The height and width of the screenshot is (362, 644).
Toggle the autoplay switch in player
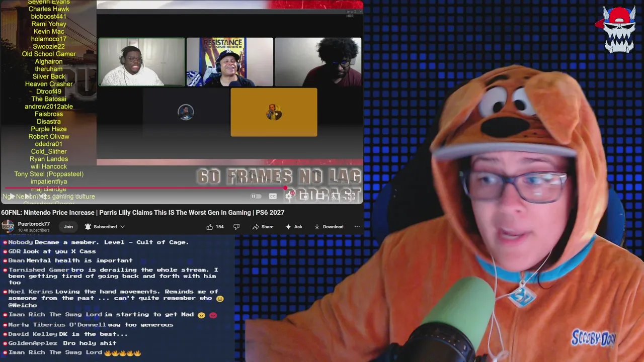pyautogui.click(x=256, y=197)
